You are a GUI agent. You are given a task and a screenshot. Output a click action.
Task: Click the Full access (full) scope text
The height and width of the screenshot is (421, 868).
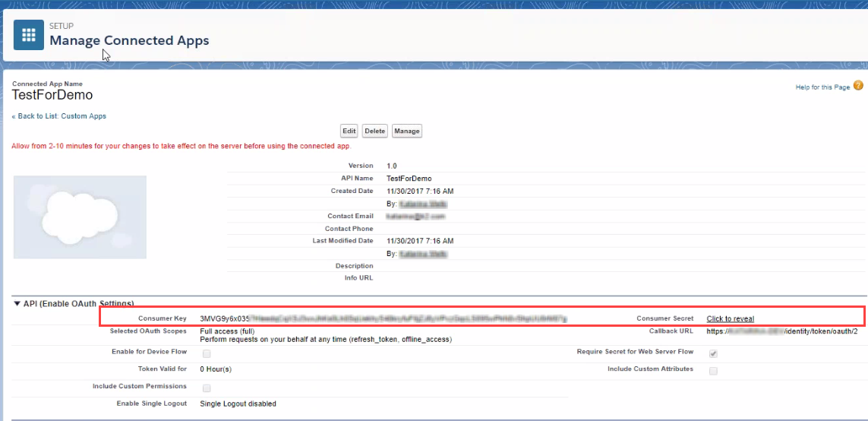tap(227, 331)
